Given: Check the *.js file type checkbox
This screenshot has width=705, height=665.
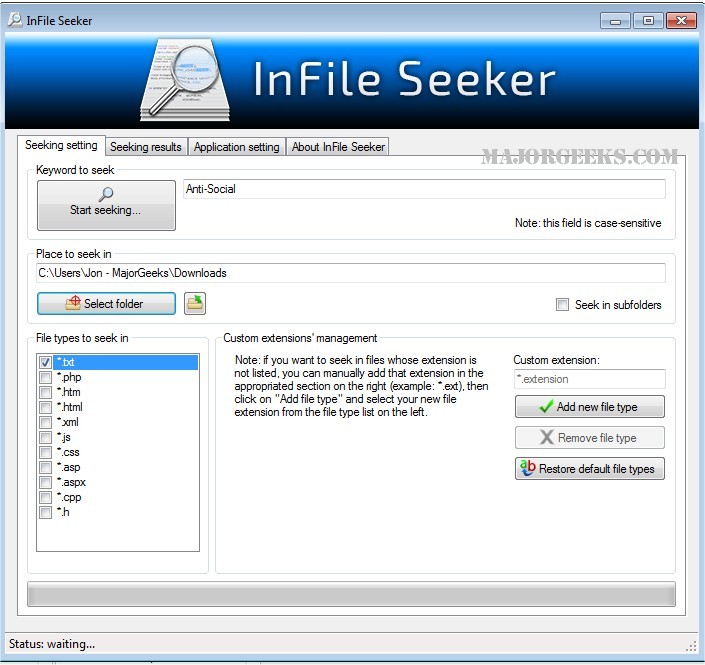Looking at the screenshot, I should click(x=45, y=437).
